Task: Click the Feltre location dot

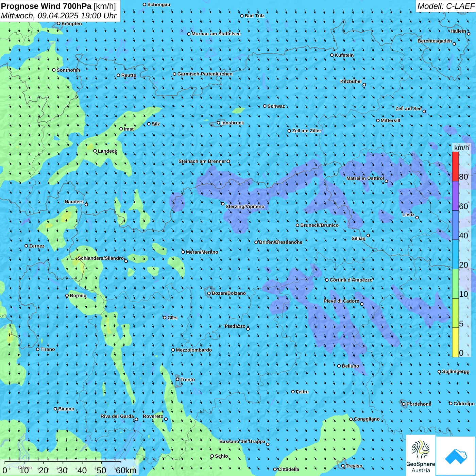Action: (293, 392)
